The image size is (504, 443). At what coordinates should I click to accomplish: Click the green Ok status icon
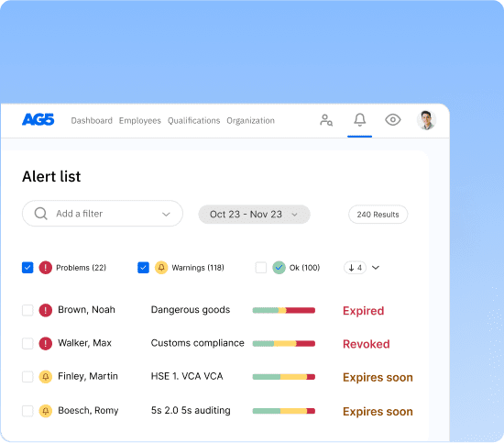click(279, 268)
